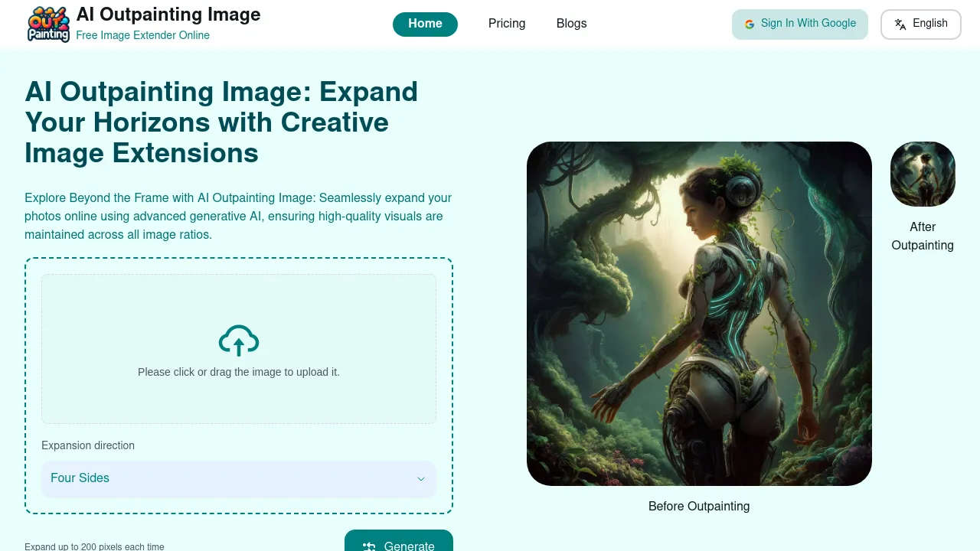Viewport: 980px width, 551px height.
Task: Go to the Home tab
Action: [x=425, y=24]
